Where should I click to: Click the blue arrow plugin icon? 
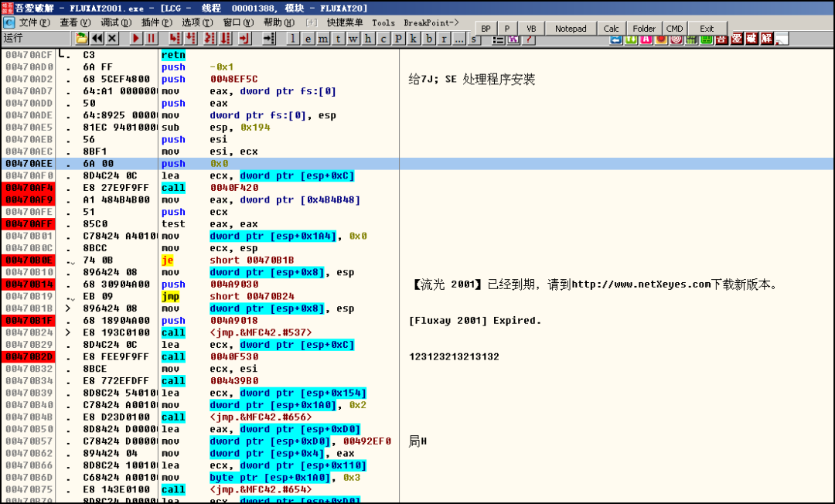coord(616,40)
